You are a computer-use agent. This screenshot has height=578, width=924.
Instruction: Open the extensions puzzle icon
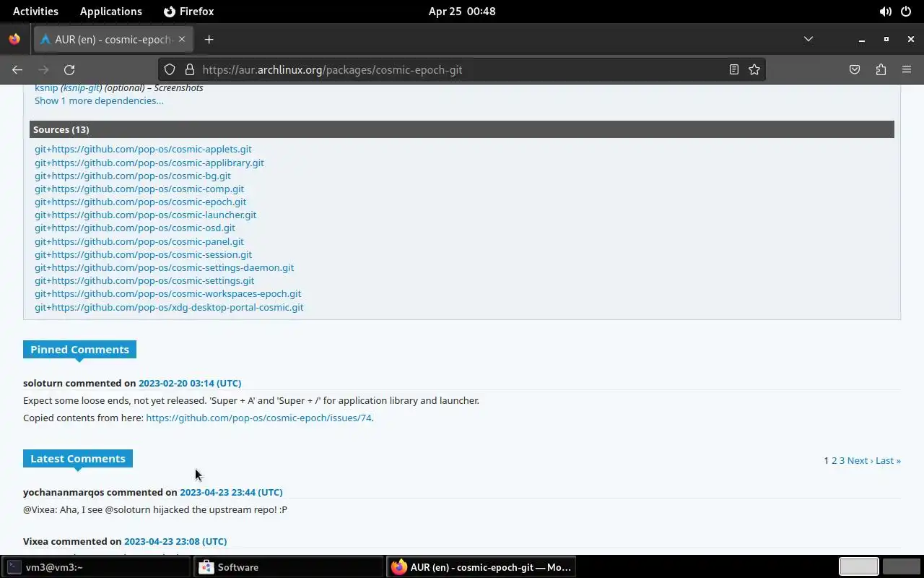881,69
